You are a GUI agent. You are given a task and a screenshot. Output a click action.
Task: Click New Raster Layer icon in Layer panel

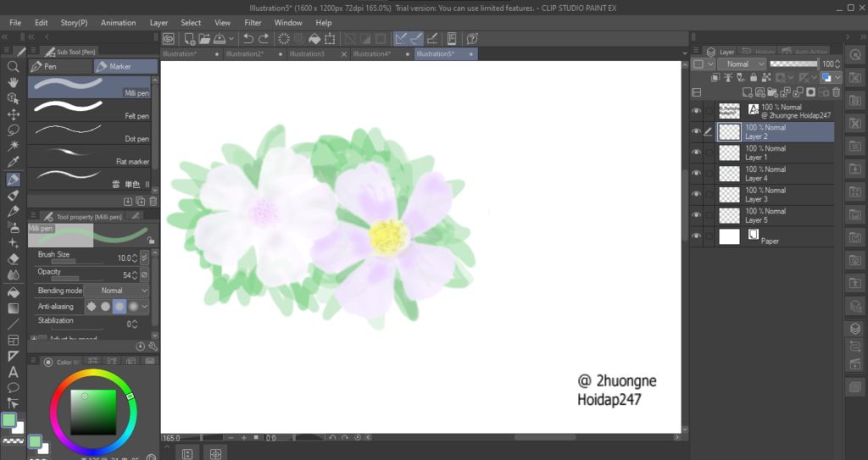tap(748, 92)
